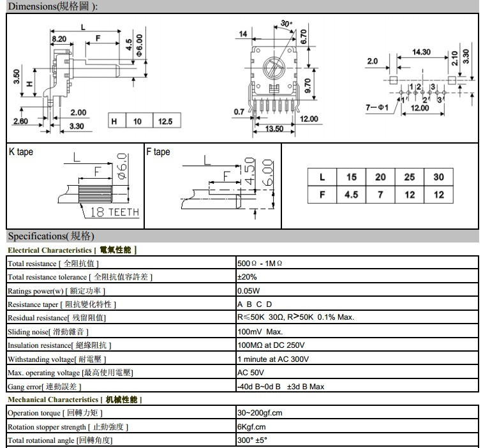This screenshot has height=448, width=483.
Task: Select the 'L' header cell in L/F table
Action: [322, 177]
